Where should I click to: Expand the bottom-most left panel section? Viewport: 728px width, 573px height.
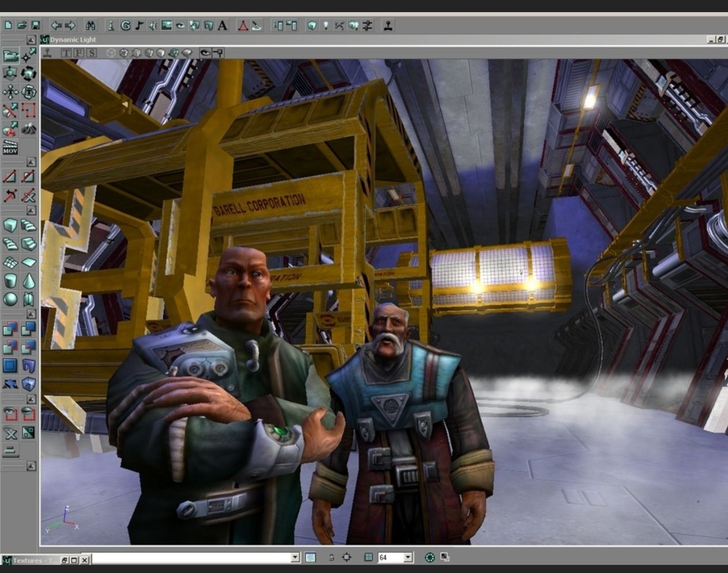click(x=31, y=466)
